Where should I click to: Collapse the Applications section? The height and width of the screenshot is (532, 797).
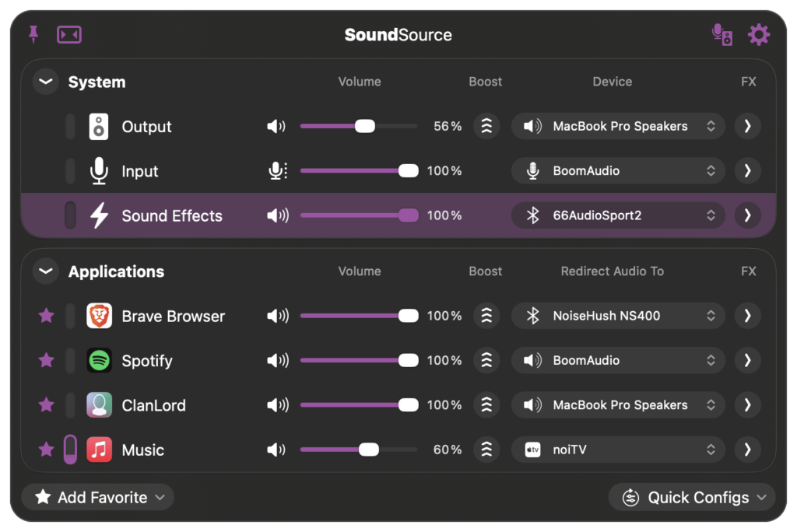[46, 271]
